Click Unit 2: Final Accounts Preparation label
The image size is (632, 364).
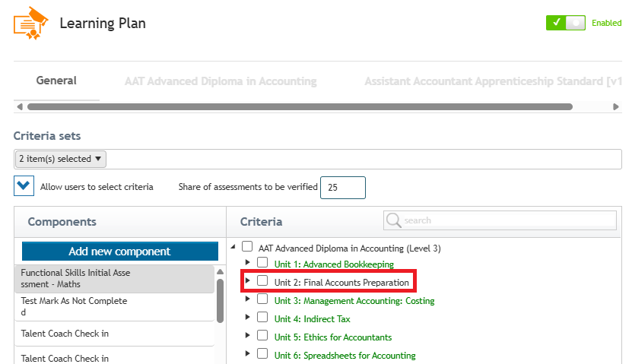tap(341, 283)
